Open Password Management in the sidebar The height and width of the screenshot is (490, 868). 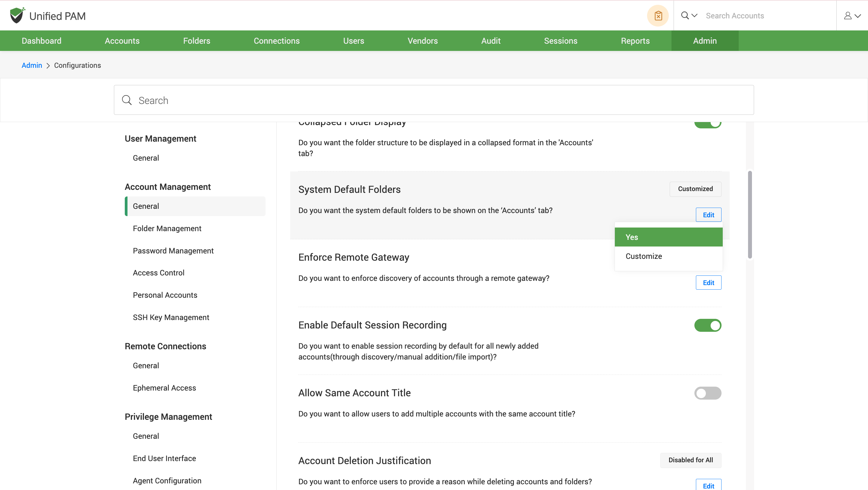(173, 251)
